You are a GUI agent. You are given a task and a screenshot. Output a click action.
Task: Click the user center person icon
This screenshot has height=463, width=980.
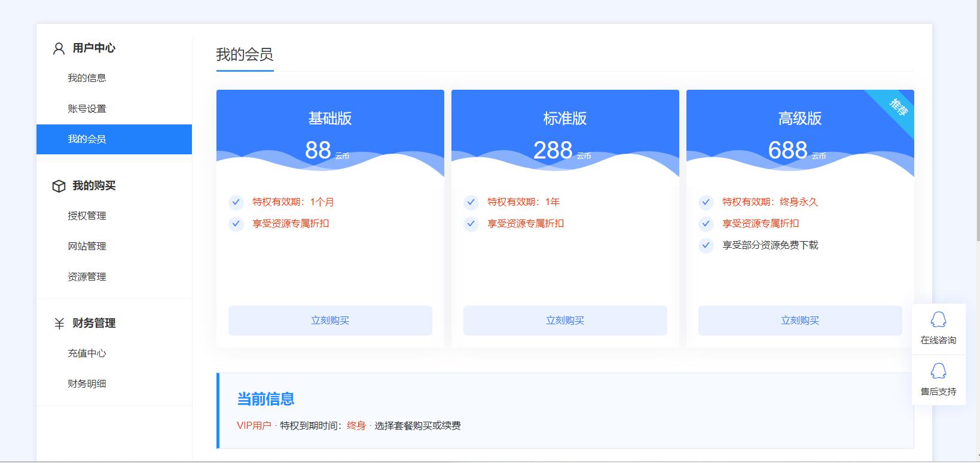coord(59,48)
